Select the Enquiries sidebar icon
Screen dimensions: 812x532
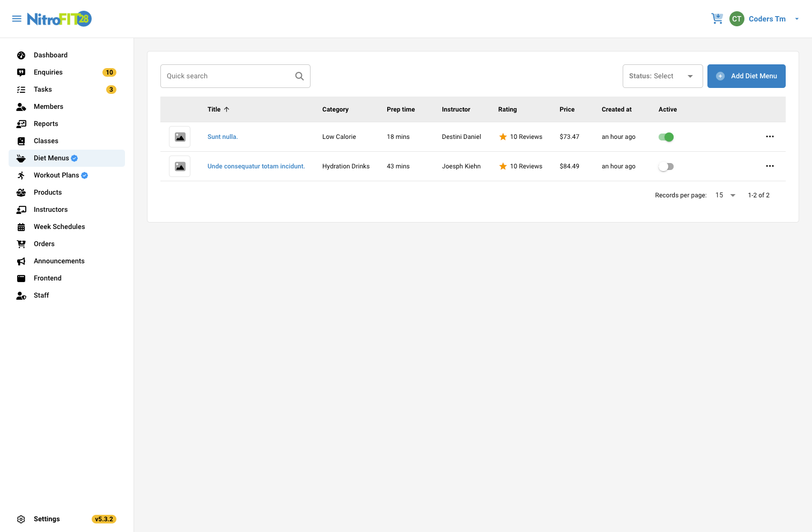[21, 72]
